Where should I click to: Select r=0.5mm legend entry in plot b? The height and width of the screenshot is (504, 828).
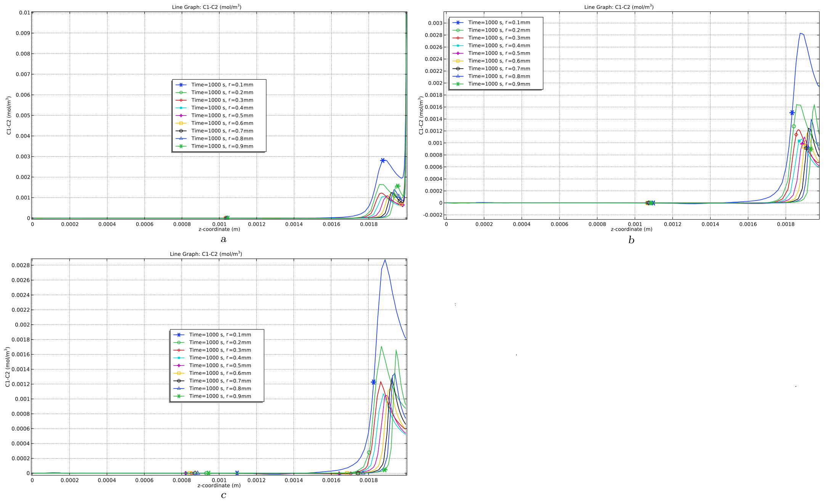(x=499, y=53)
